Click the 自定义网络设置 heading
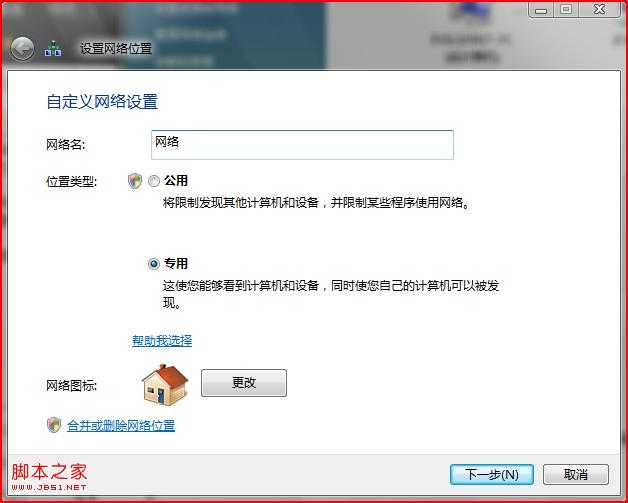 tap(103, 102)
